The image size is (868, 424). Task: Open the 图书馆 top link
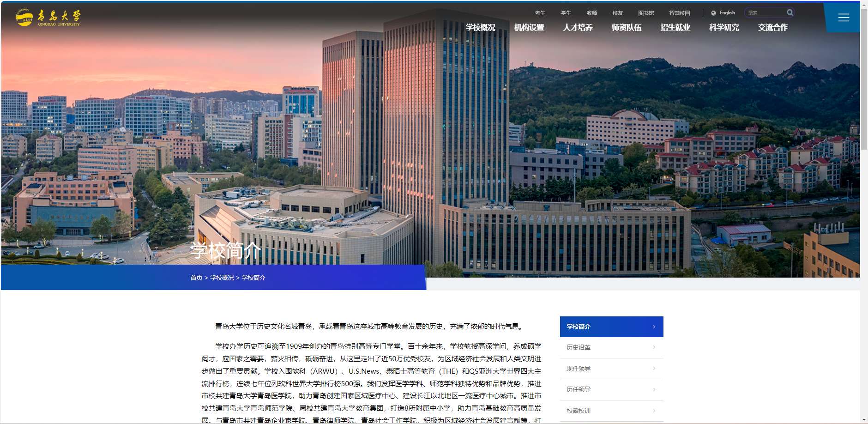point(645,13)
